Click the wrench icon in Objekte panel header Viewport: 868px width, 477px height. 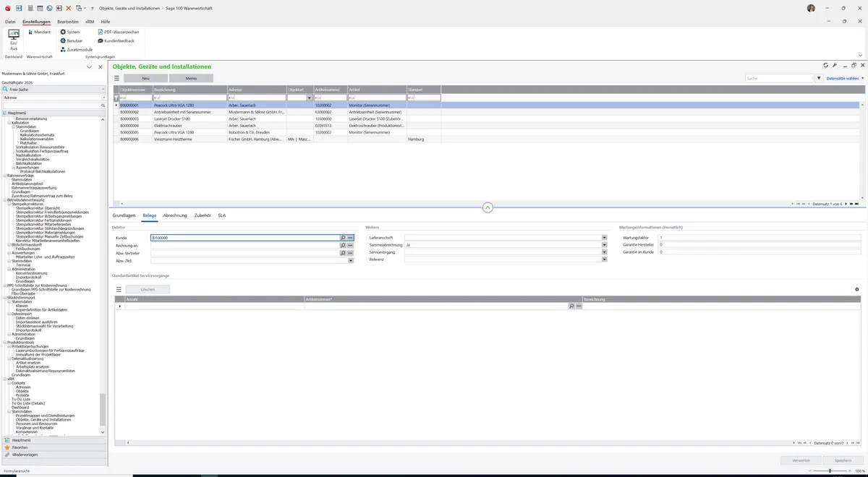click(x=835, y=65)
